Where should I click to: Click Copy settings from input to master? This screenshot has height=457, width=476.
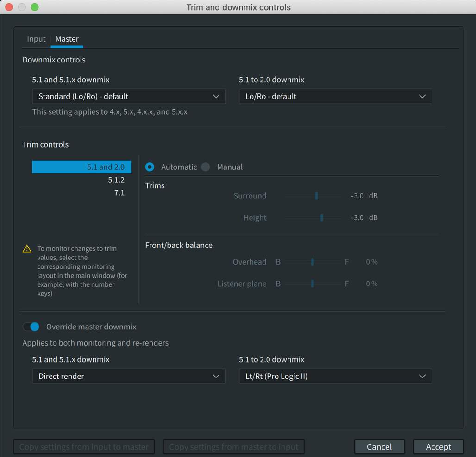84,447
